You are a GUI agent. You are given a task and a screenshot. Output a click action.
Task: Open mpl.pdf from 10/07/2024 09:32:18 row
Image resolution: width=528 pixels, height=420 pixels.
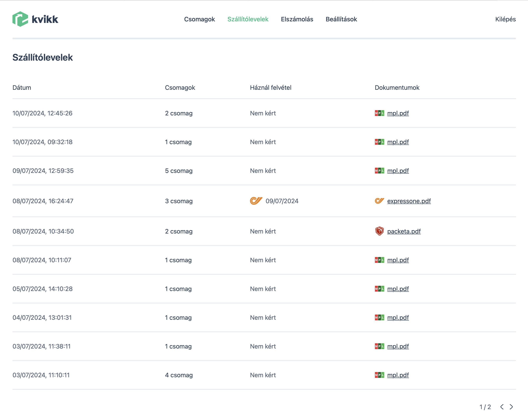pyautogui.click(x=398, y=142)
